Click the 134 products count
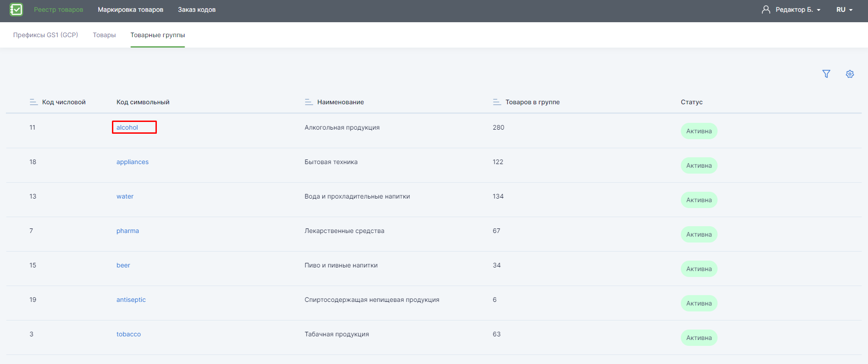 (x=498, y=196)
